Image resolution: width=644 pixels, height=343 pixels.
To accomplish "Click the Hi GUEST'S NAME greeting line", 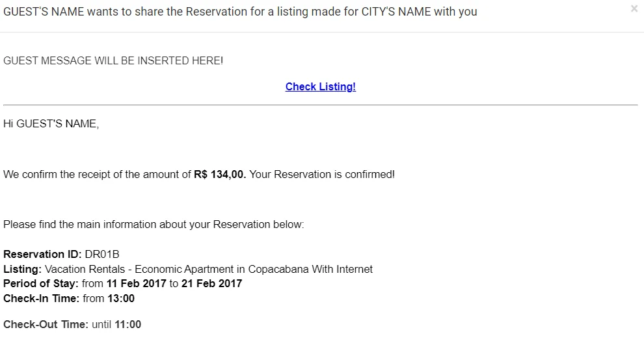I will [51, 123].
